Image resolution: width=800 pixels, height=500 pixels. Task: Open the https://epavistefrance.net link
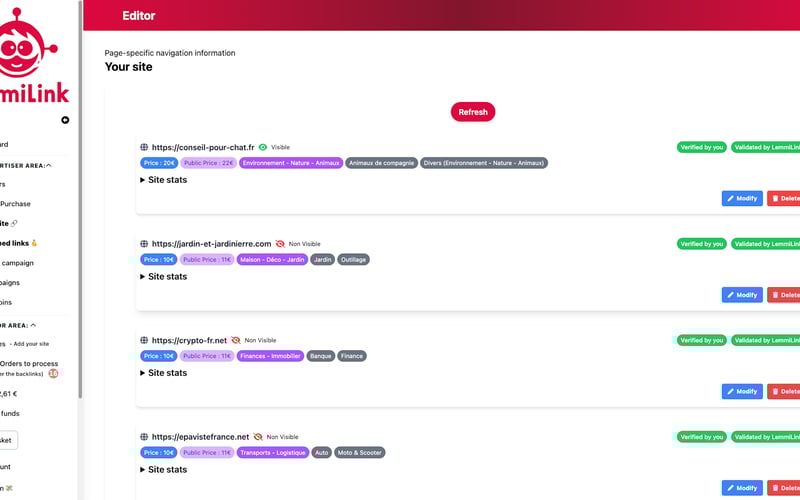pyautogui.click(x=201, y=437)
